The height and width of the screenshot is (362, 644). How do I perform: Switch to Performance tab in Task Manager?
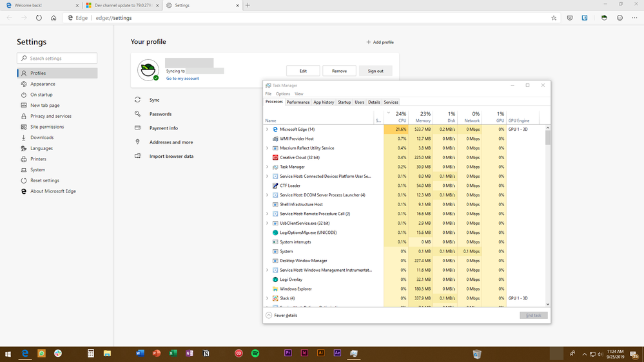tap(298, 102)
